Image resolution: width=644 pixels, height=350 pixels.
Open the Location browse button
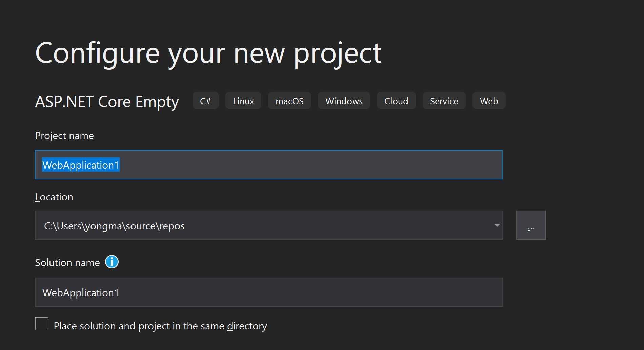[531, 225]
